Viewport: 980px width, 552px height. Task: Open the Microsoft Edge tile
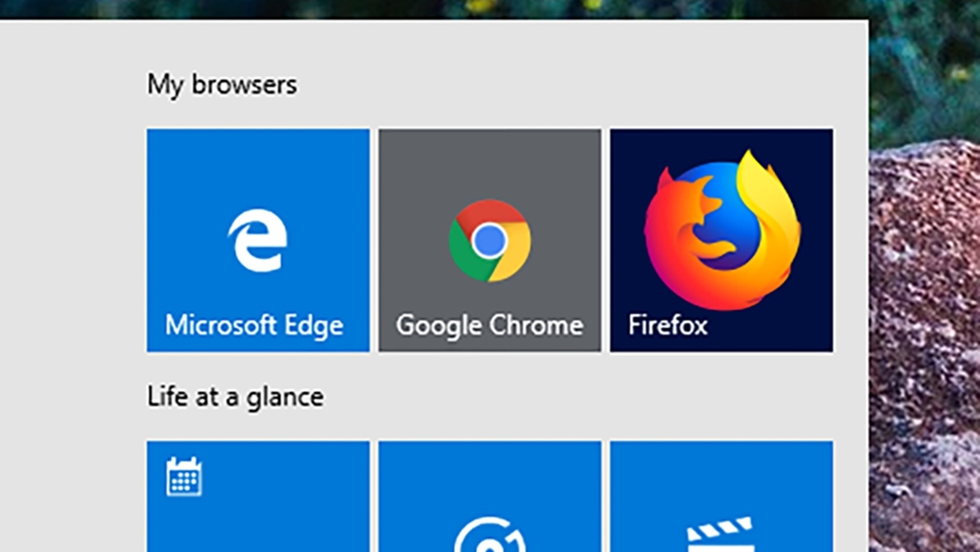[x=258, y=240]
